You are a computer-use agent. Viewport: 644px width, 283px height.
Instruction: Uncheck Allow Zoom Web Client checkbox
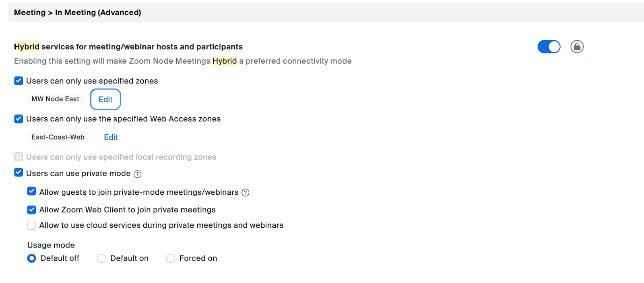pos(32,210)
